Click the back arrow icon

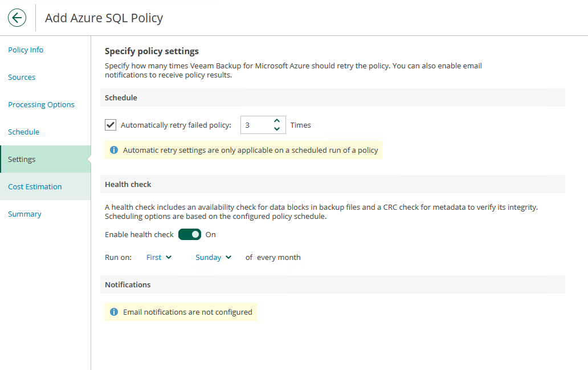(x=17, y=18)
